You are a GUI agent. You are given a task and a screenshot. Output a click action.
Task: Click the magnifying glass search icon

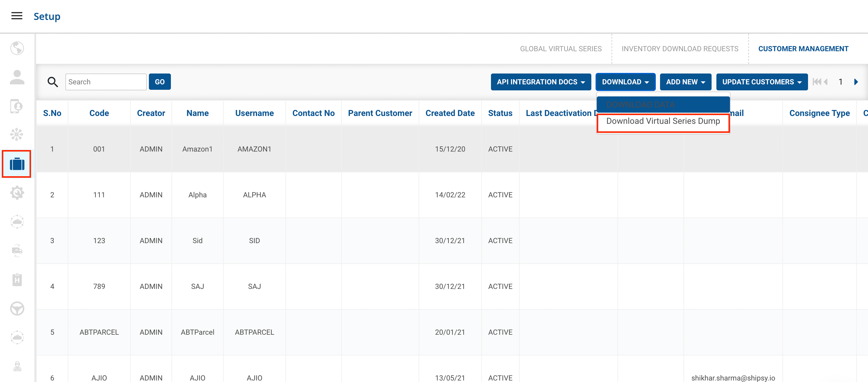52,82
